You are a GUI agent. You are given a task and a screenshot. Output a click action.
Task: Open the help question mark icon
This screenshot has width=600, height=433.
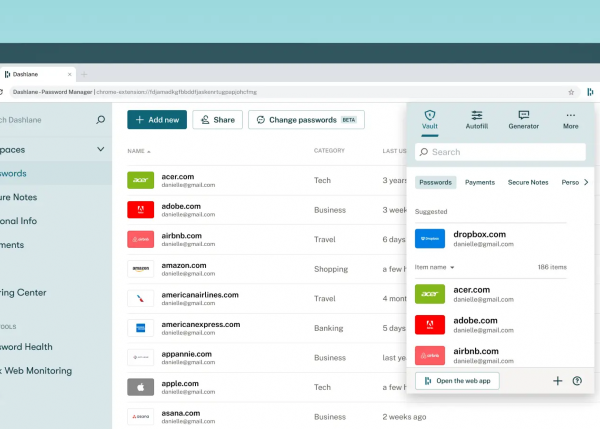click(x=577, y=381)
